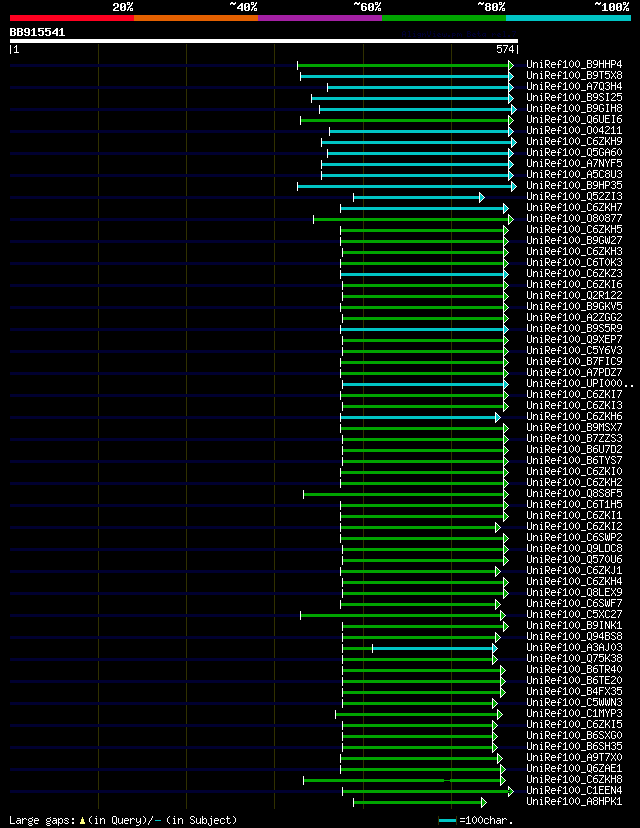This screenshot has width=640, height=828.
Task: Open hit UniRef100_C6ZKJ1
Action: [x=574, y=570]
